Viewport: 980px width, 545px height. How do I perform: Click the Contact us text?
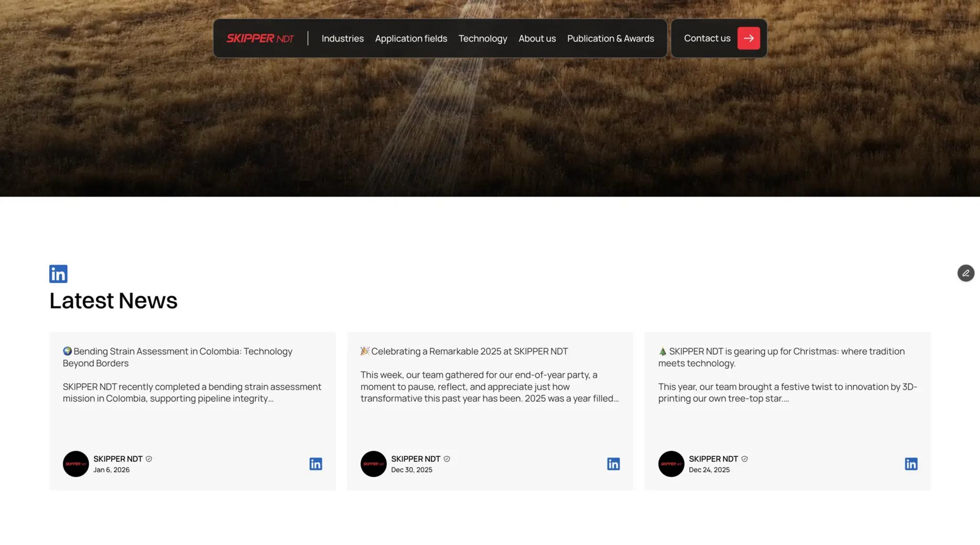707,38
